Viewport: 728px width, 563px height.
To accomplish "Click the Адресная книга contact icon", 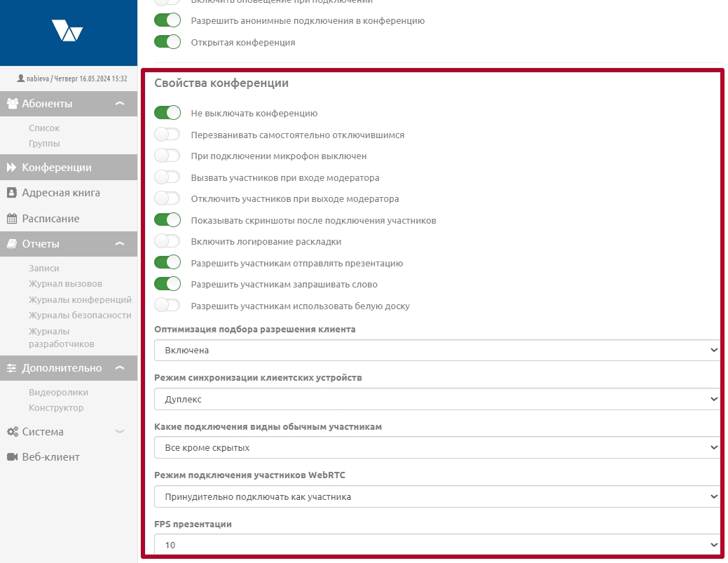I will (12, 193).
